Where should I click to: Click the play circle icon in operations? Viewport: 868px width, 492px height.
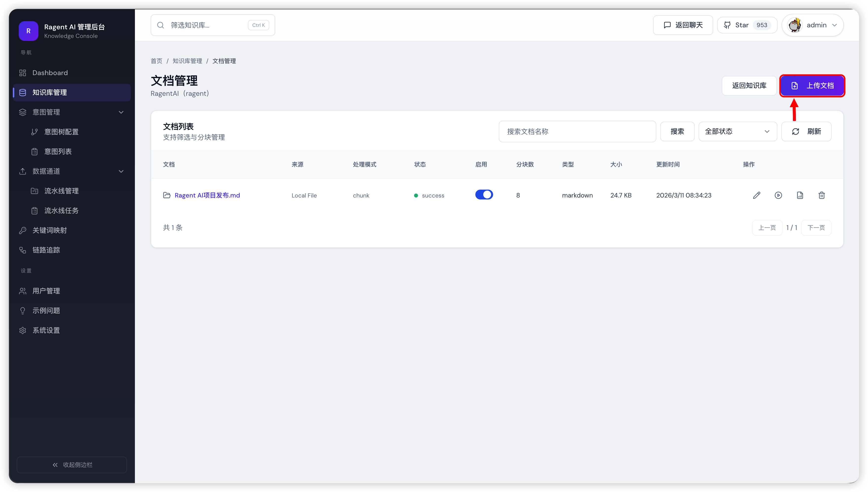(x=778, y=195)
